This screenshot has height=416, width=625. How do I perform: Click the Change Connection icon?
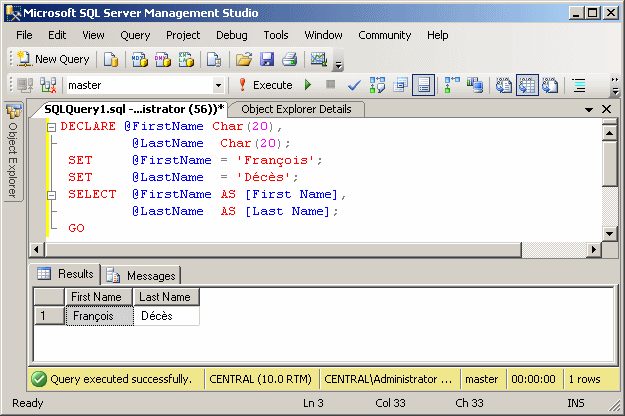[x=48, y=85]
